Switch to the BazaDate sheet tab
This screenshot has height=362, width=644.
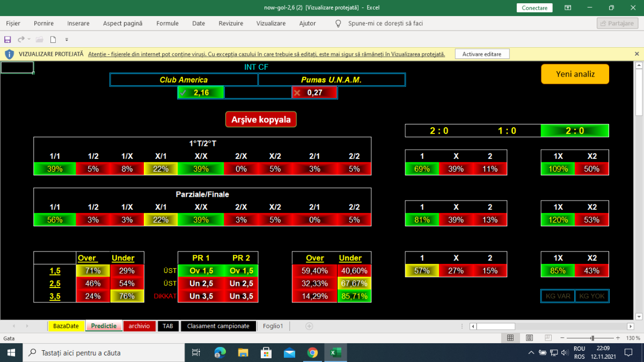point(66,326)
